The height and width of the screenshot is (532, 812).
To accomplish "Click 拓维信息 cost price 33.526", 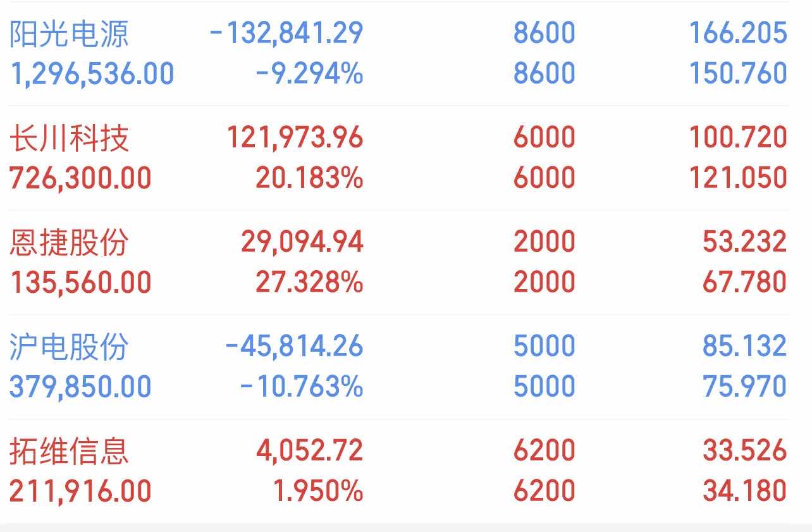I will pos(744,451).
